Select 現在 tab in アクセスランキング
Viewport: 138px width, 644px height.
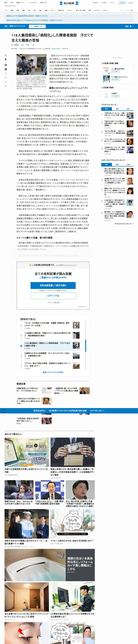[106, 109]
